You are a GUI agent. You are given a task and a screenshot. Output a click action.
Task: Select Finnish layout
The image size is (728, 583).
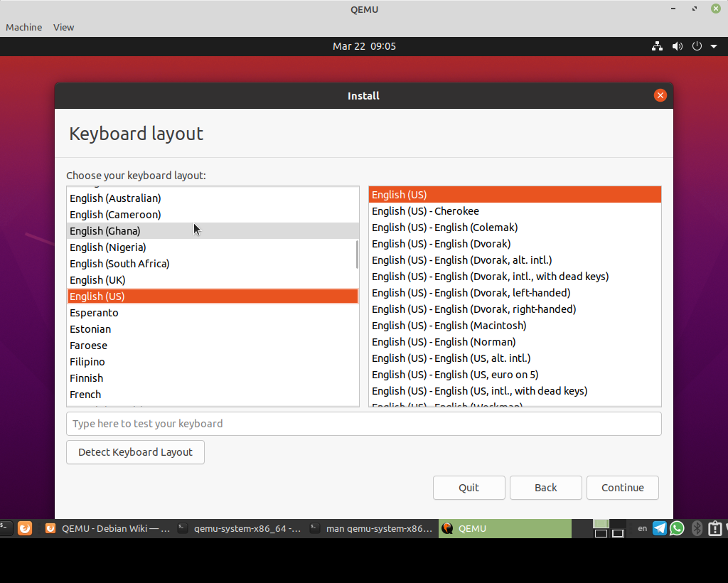213,378
